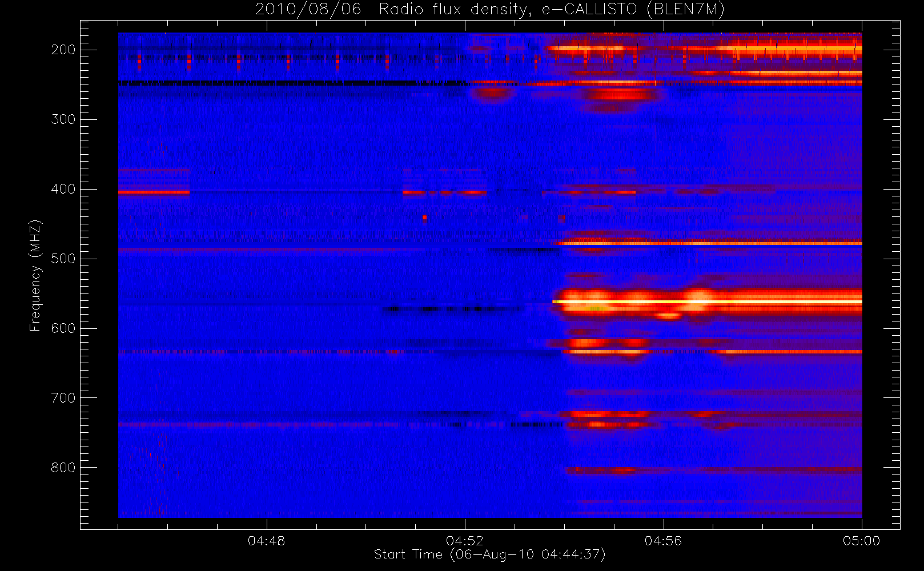Click the 700 frequency tick label
This screenshot has width=924, height=571.
(x=63, y=398)
